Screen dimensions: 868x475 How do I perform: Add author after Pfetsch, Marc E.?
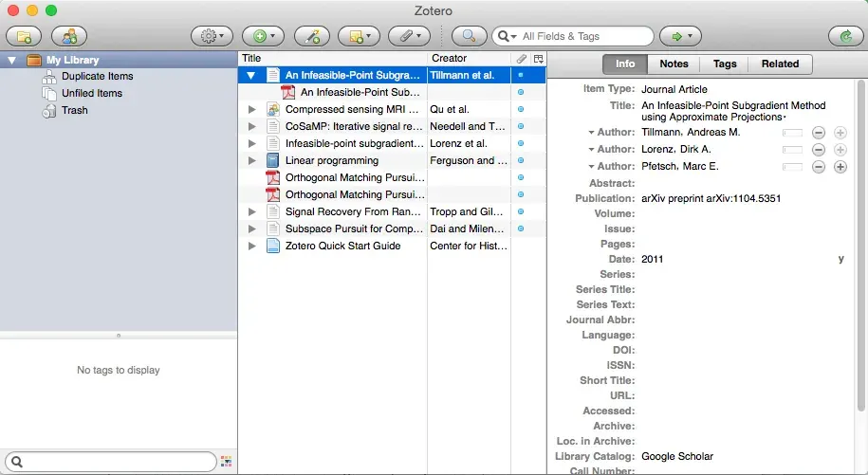840,167
